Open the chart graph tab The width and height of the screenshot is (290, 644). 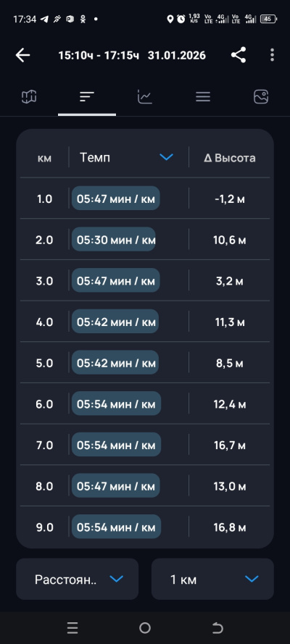coord(145,97)
